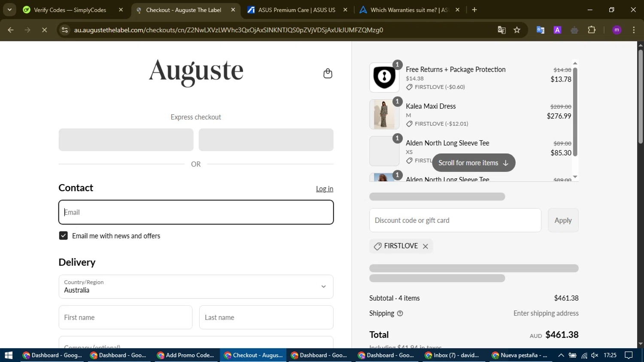Click the translate page icon in address bar
The height and width of the screenshot is (362, 644).
(501, 30)
